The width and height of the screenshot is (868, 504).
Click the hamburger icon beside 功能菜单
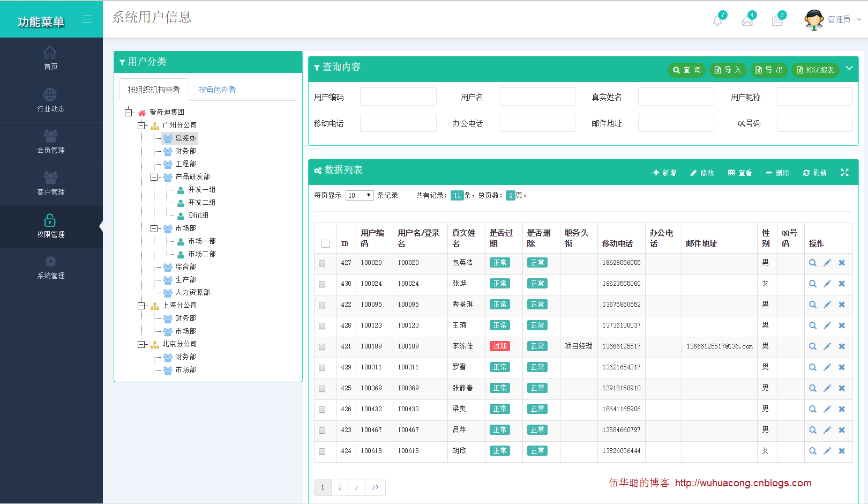[87, 18]
